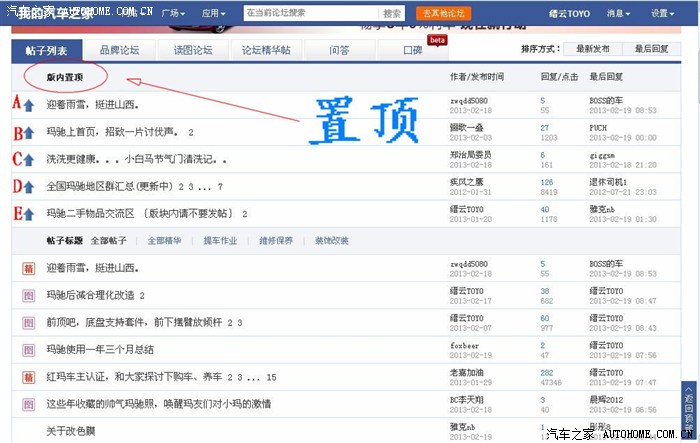Open post 玛驰上首页，招致一片讨伐声

(x=112, y=132)
